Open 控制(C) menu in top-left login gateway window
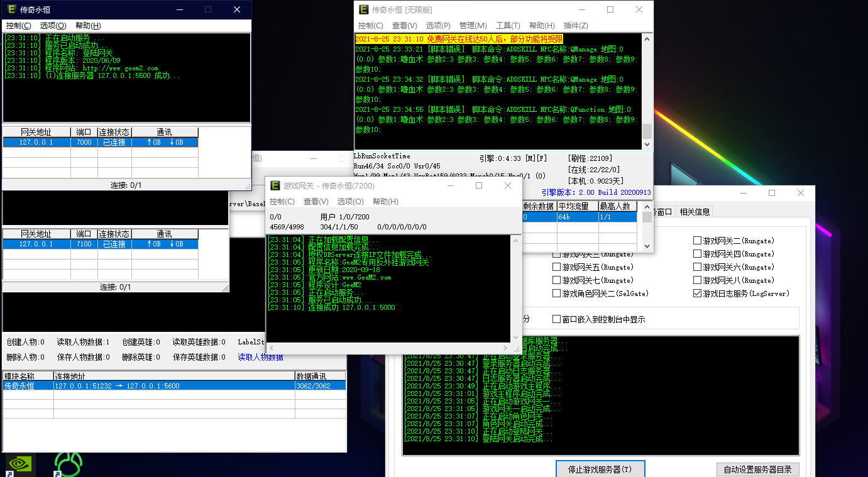 [18, 26]
